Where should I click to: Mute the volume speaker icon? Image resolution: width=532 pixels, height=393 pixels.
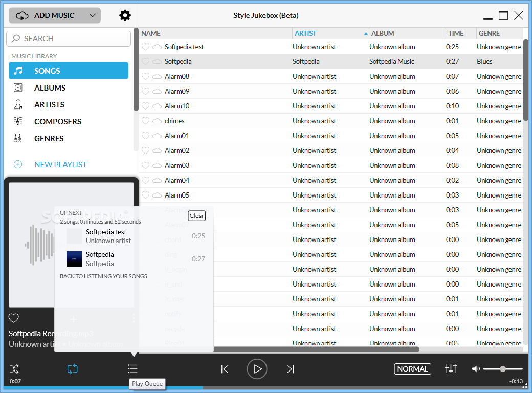coord(476,369)
